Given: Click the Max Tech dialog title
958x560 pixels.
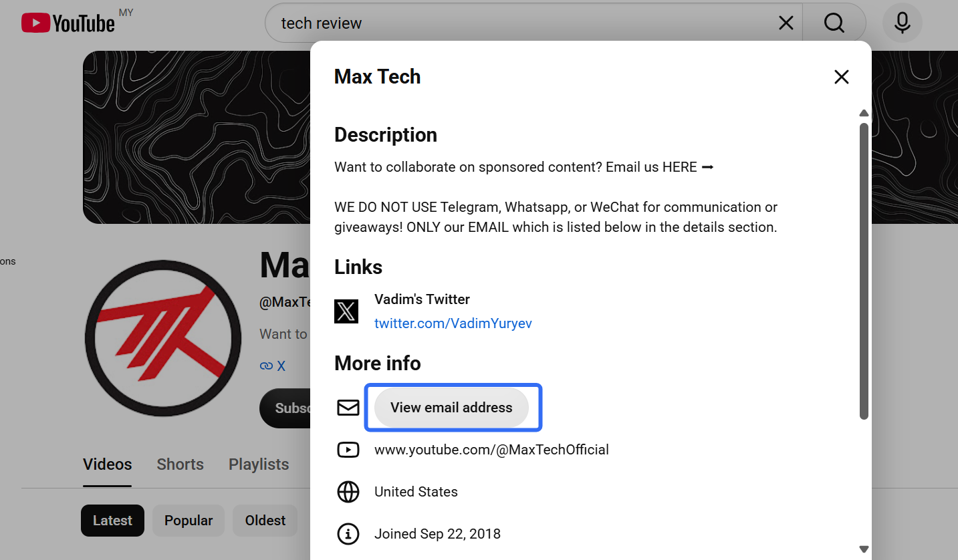Looking at the screenshot, I should tap(378, 77).
